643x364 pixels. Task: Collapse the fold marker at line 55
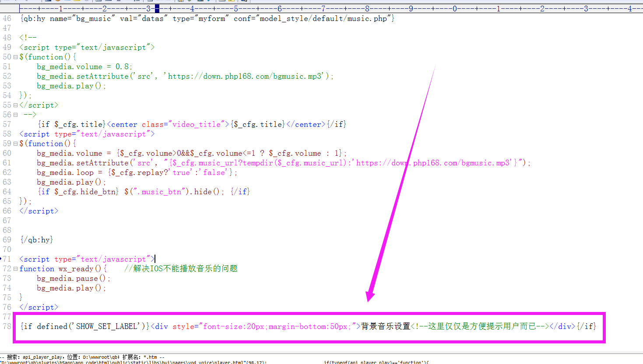pyautogui.click(x=15, y=105)
